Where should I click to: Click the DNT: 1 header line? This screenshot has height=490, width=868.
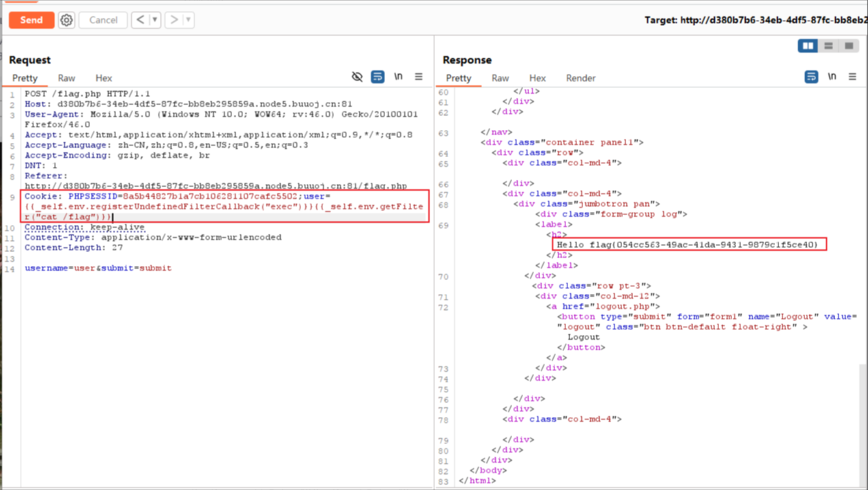[41, 165]
